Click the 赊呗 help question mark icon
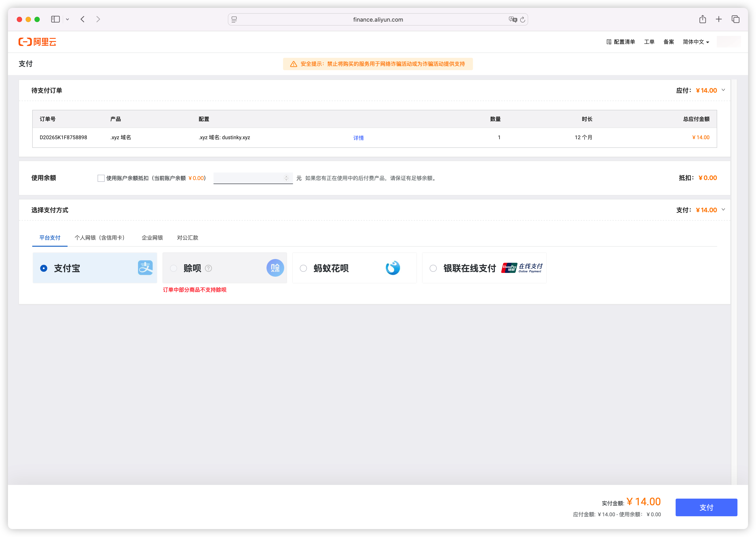 point(208,268)
